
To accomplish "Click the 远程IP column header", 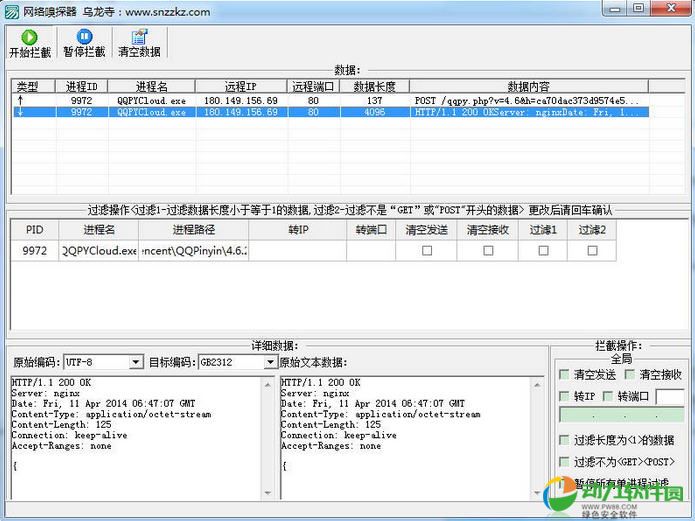I will [240, 86].
